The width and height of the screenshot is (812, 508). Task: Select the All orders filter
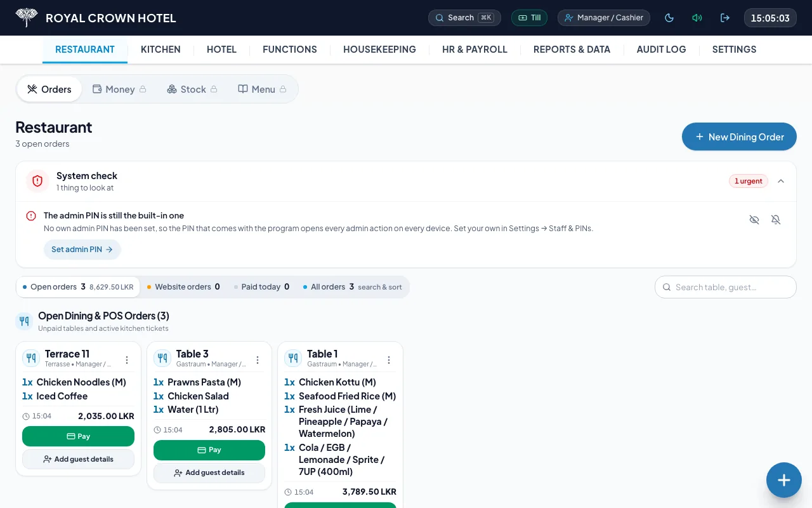pyautogui.click(x=353, y=287)
